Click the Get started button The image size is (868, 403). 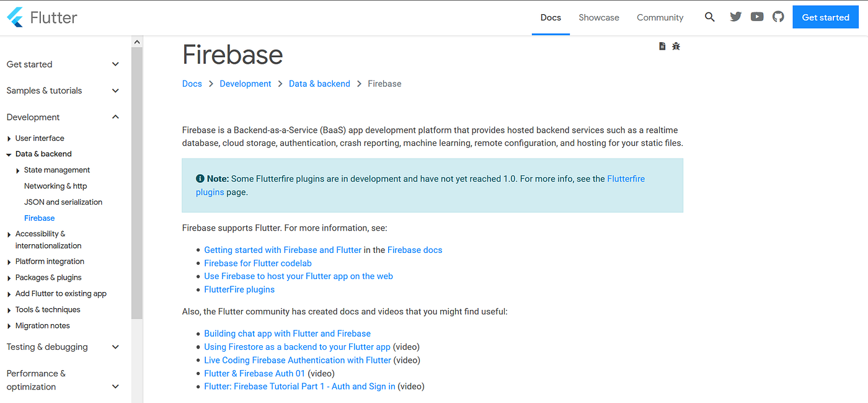(825, 17)
